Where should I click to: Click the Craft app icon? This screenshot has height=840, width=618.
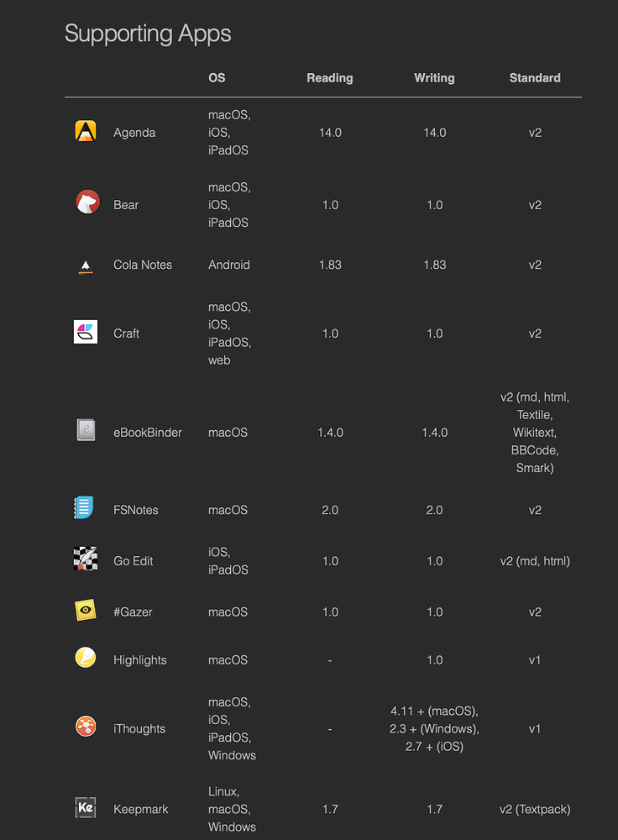coord(86,332)
